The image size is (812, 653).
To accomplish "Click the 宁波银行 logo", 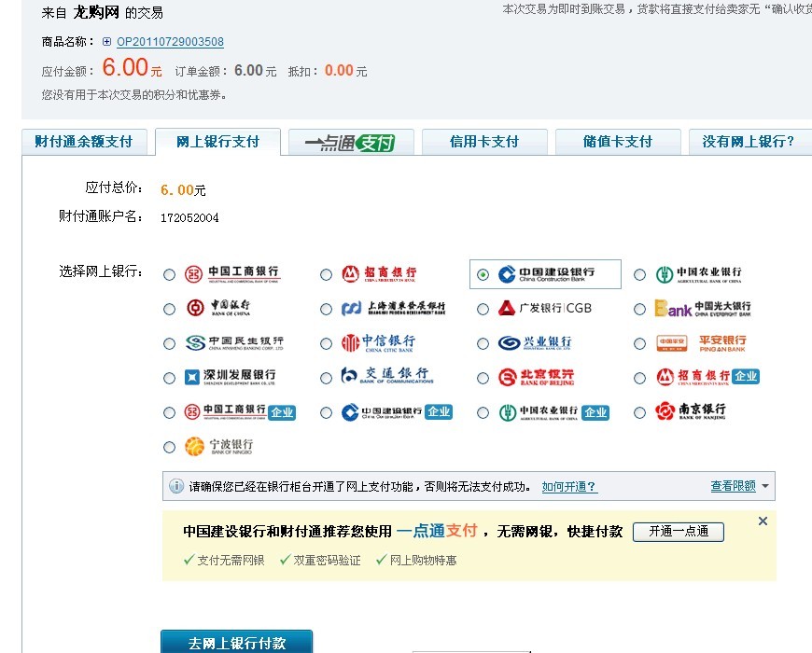I will coord(219,446).
